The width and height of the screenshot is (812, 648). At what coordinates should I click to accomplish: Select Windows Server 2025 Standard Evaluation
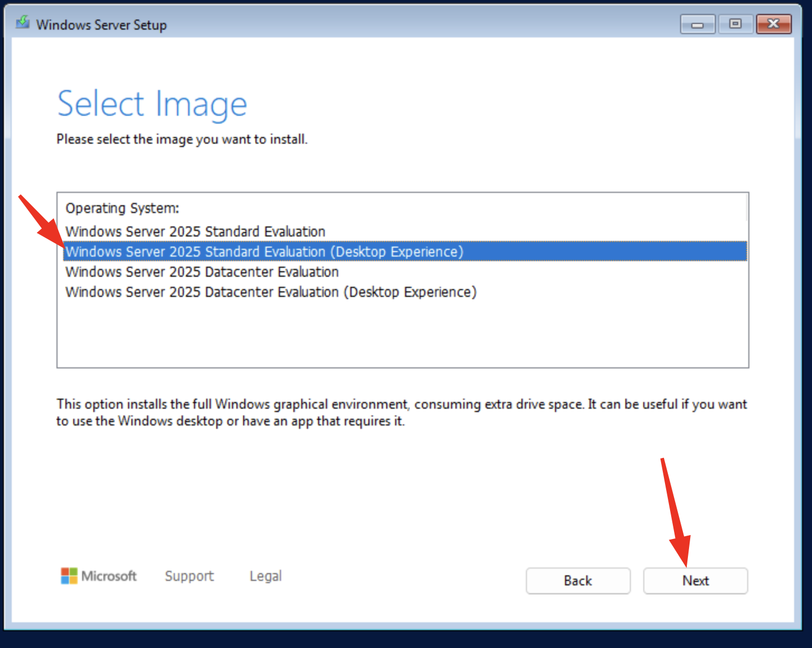(x=195, y=231)
